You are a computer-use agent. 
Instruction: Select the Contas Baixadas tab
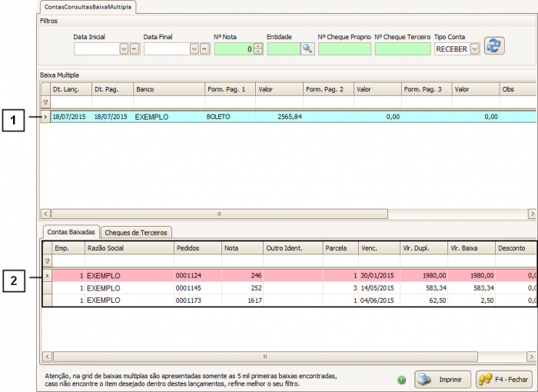[x=71, y=231]
